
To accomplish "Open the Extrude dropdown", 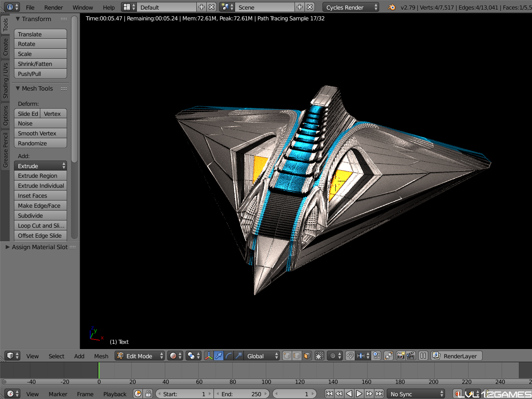I will click(x=40, y=166).
